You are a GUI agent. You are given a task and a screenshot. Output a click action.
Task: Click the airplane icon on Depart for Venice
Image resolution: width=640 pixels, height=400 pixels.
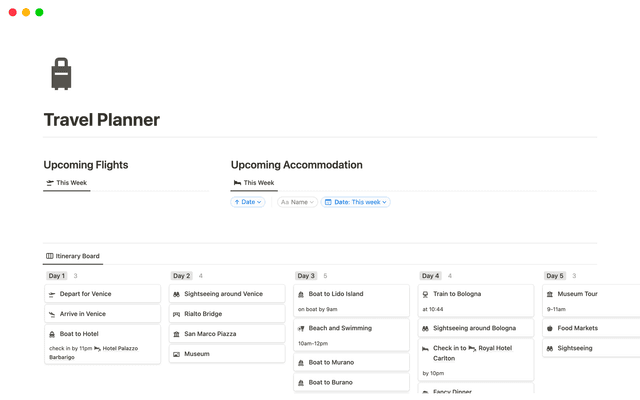pos(52,294)
